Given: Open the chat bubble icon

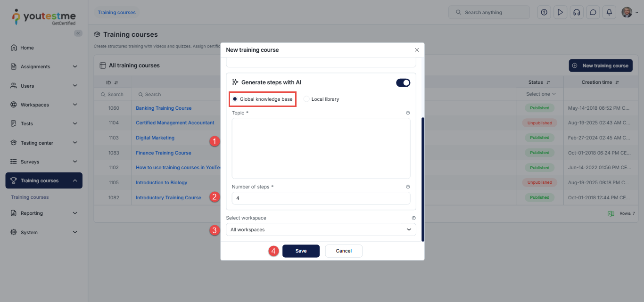Looking at the screenshot, I should click(x=593, y=13).
